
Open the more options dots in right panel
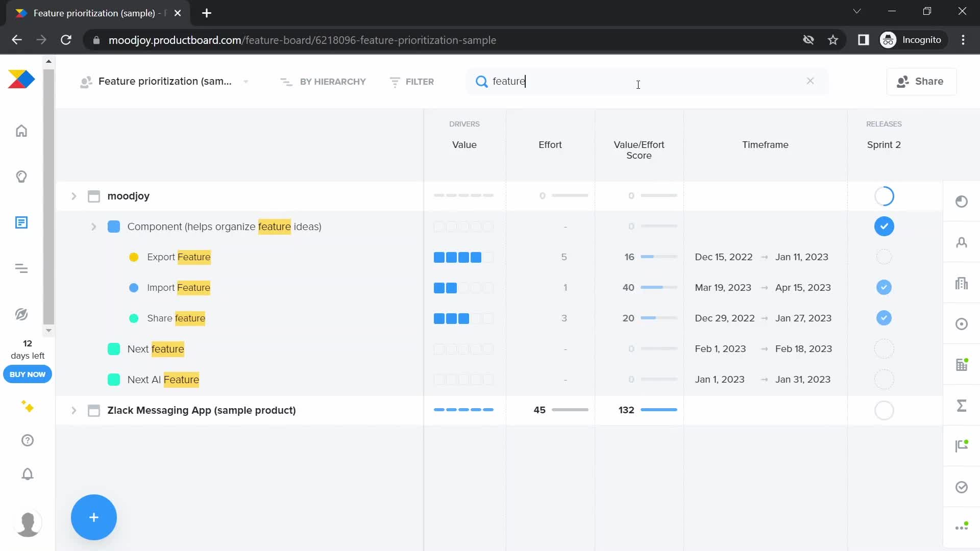tap(962, 527)
